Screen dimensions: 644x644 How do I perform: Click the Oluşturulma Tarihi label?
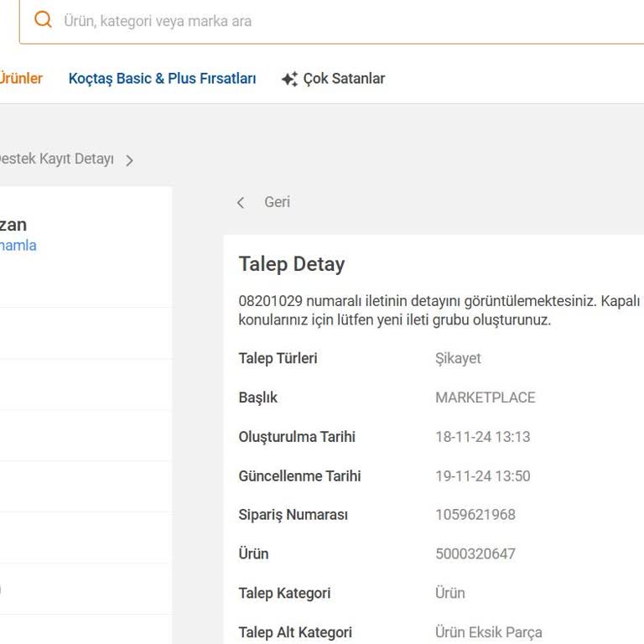[x=297, y=437]
